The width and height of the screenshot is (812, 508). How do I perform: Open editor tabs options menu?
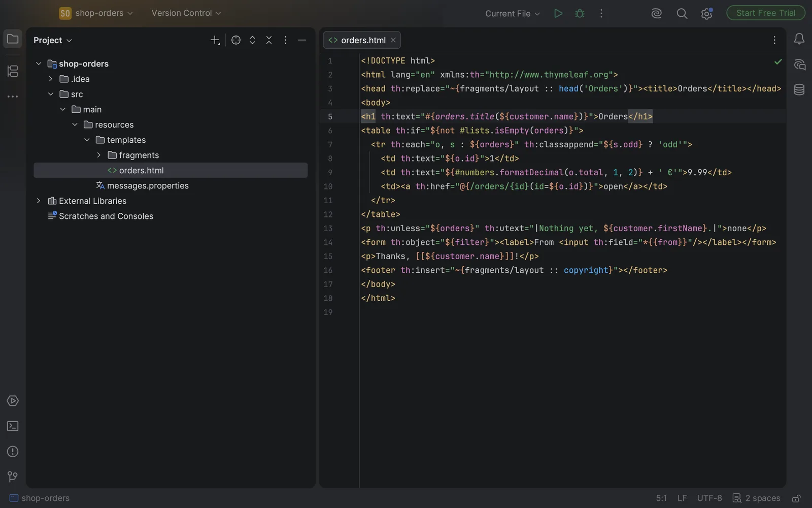coord(774,40)
